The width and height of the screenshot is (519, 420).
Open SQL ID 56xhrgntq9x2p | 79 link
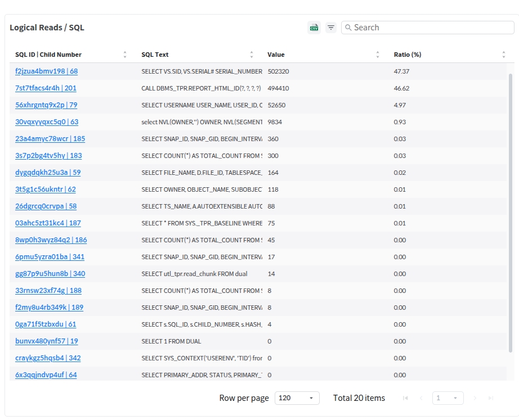click(46, 105)
